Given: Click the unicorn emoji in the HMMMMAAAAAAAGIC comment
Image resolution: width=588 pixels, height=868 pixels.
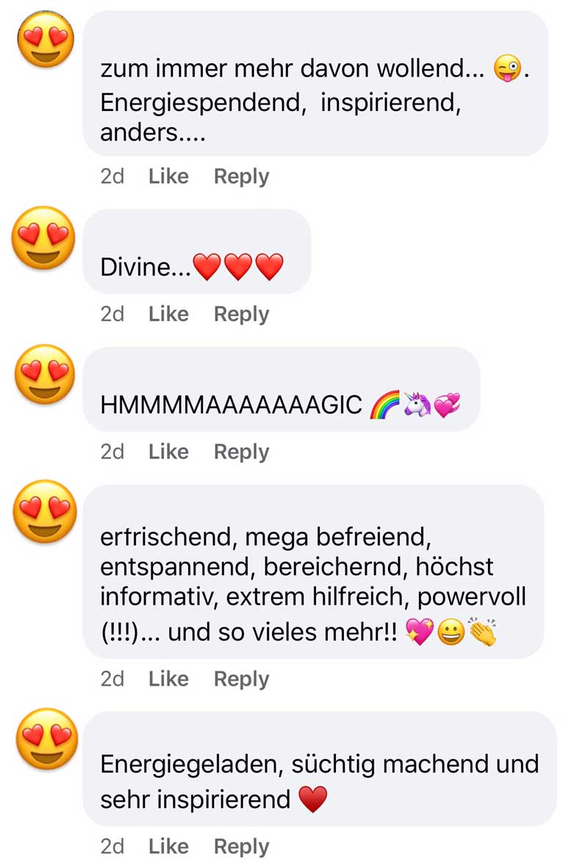Looking at the screenshot, I should tap(417, 404).
